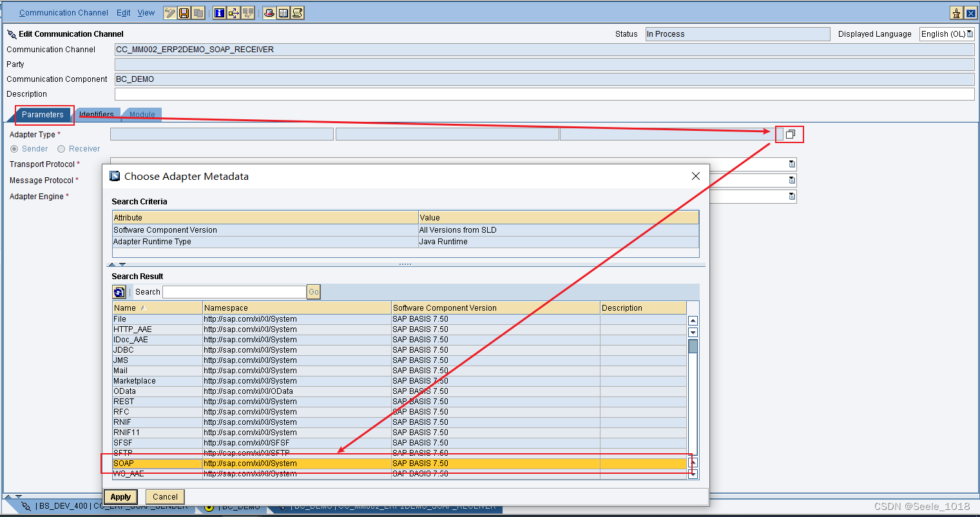
Task: Click the Where-Used List arrows icon
Action: [x=234, y=13]
